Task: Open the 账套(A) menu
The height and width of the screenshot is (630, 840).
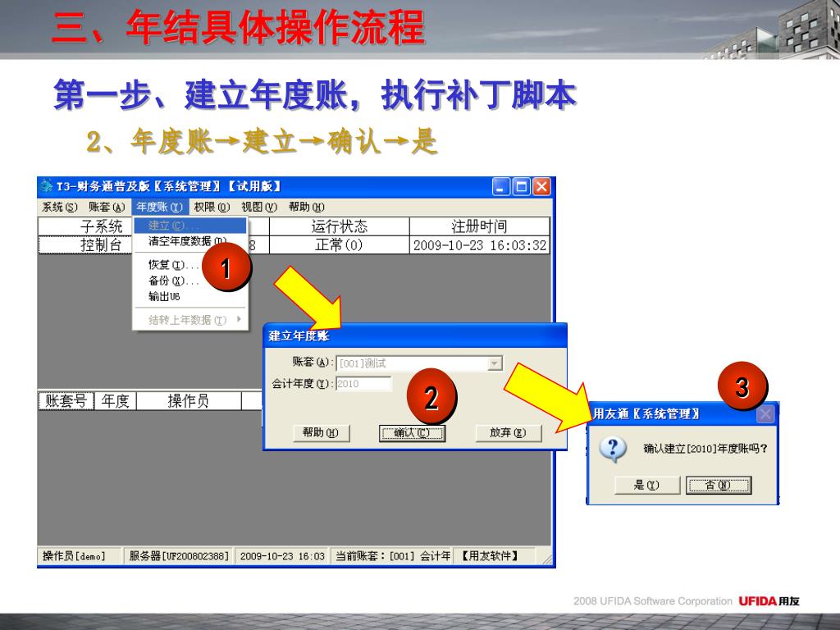Action: click(107, 207)
